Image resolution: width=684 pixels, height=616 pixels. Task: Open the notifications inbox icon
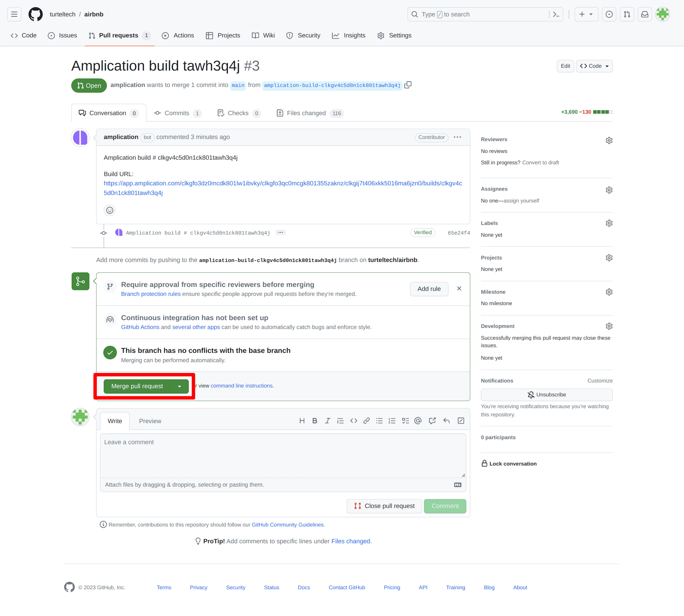click(645, 14)
